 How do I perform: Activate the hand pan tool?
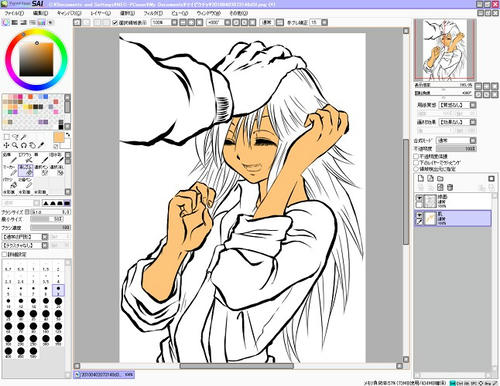point(32,145)
